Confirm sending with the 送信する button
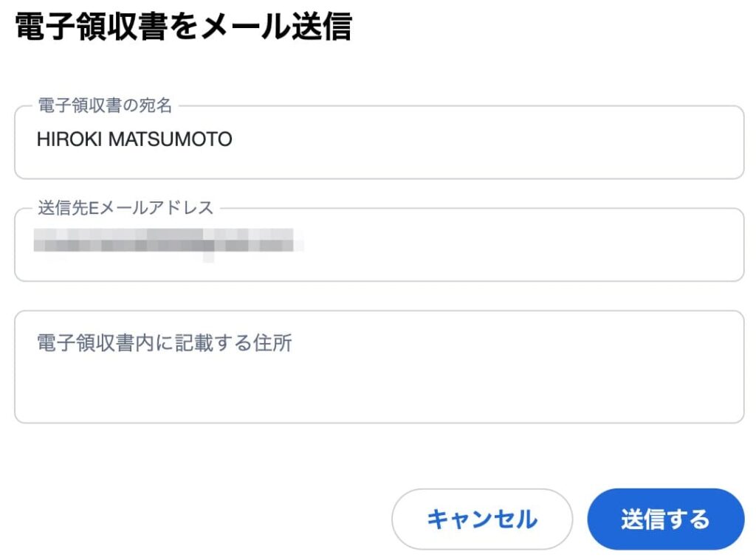The image size is (756, 560). (666, 519)
